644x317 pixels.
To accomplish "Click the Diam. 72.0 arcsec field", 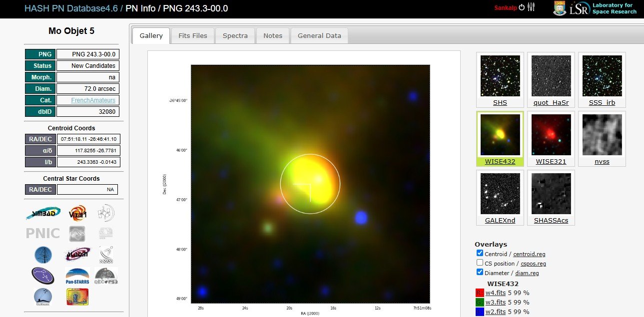I will pyautogui.click(x=88, y=89).
